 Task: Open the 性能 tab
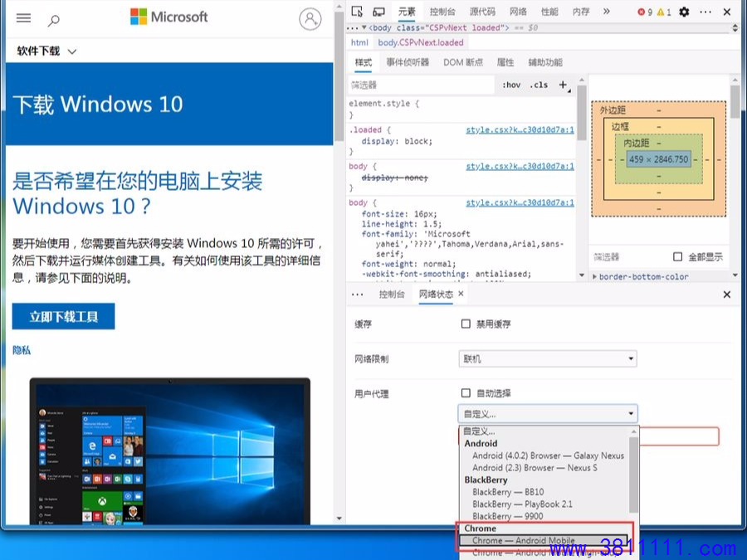(549, 12)
